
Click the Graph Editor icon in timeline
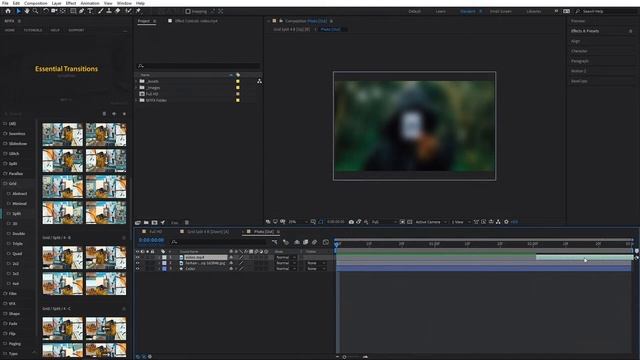pos(326,242)
